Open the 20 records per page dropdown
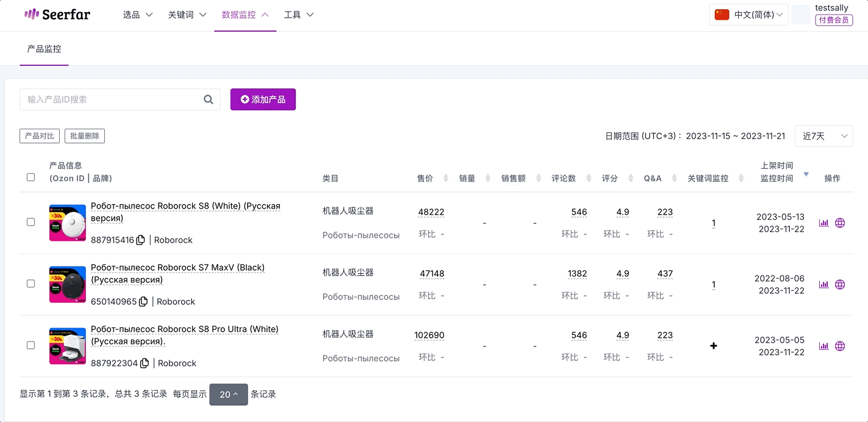This screenshot has height=422, width=868. 229,395
